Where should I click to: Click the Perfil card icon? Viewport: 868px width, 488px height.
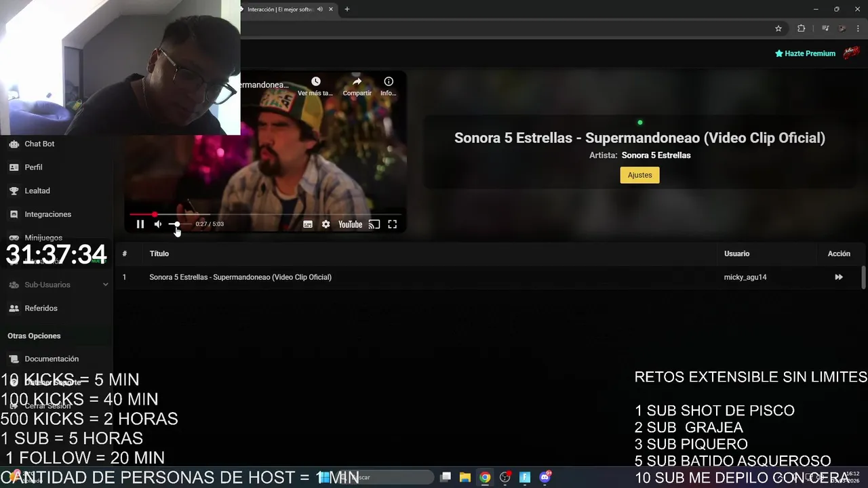tap(14, 167)
